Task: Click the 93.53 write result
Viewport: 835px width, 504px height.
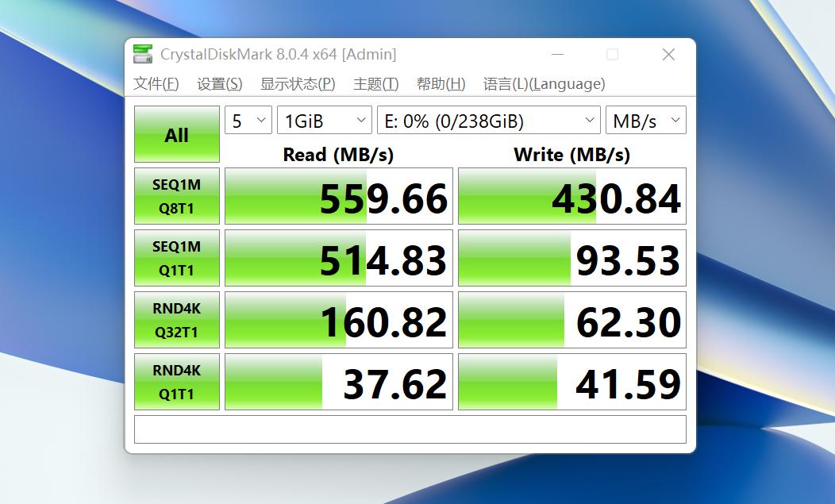Action: click(572, 258)
